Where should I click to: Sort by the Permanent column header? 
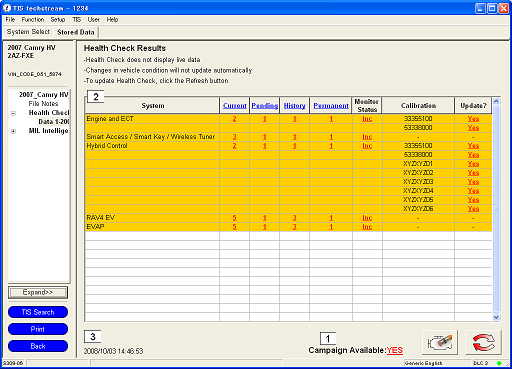click(x=331, y=106)
